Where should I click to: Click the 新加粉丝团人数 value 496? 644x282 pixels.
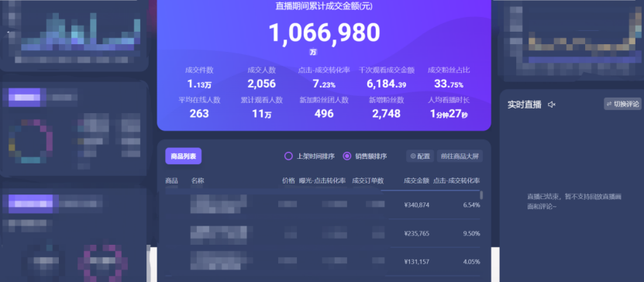(x=324, y=114)
